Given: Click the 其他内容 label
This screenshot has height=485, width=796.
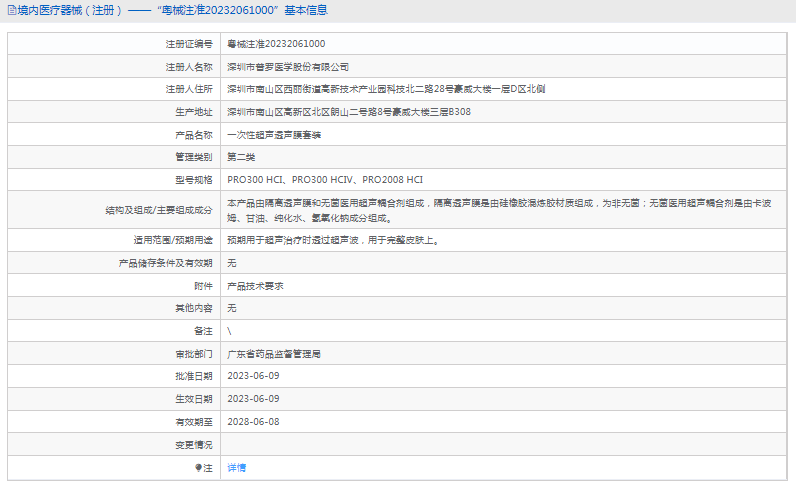Looking at the screenshot, I should 194,308.
